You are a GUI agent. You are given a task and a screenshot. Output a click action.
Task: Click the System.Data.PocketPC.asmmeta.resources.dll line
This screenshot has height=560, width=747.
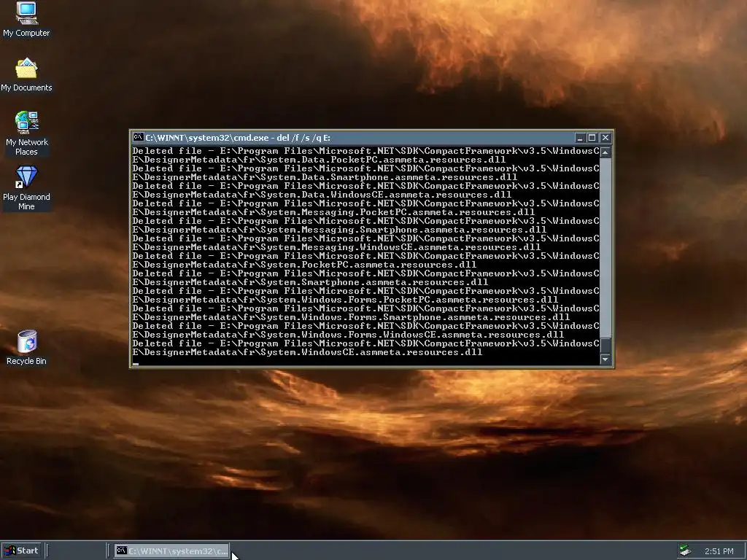tap(319, 160)
